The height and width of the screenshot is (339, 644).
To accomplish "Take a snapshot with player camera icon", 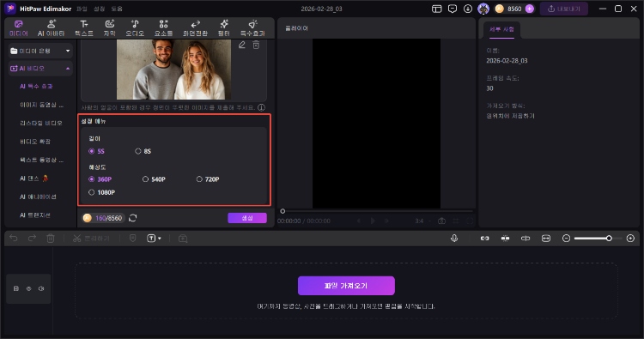I will coord(441,221).
